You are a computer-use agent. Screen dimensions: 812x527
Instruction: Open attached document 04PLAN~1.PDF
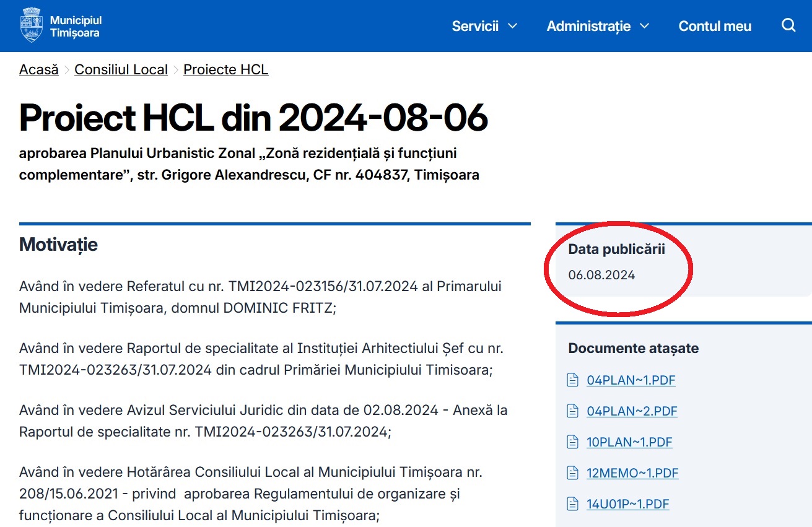631,380
